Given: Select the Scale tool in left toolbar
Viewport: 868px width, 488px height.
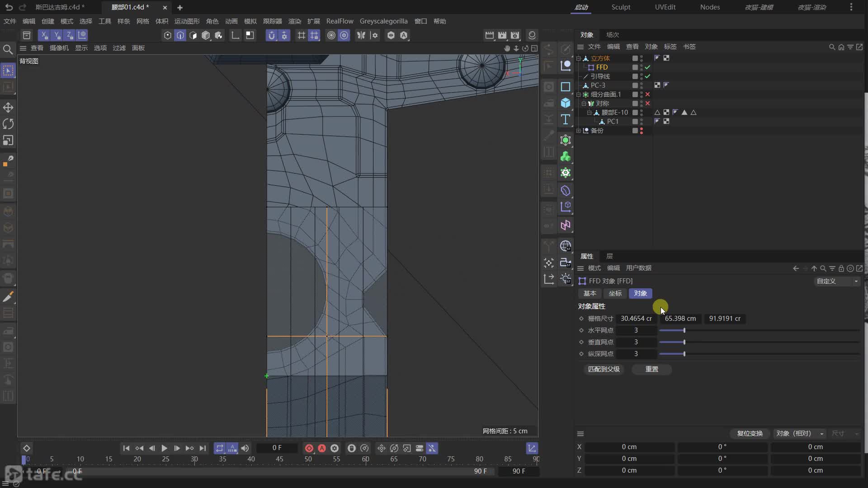Looking at the screenshot, I should [8, 141].
